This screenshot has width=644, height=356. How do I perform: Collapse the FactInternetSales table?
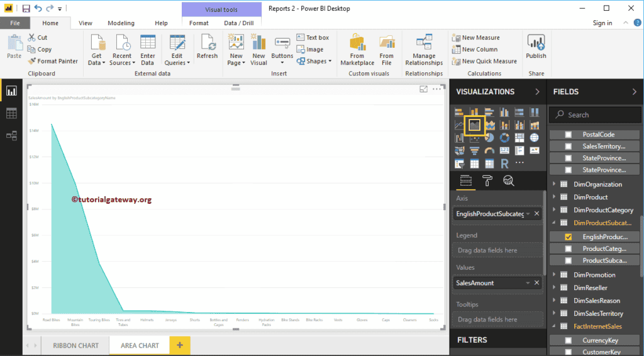click(x=554, y=326)
